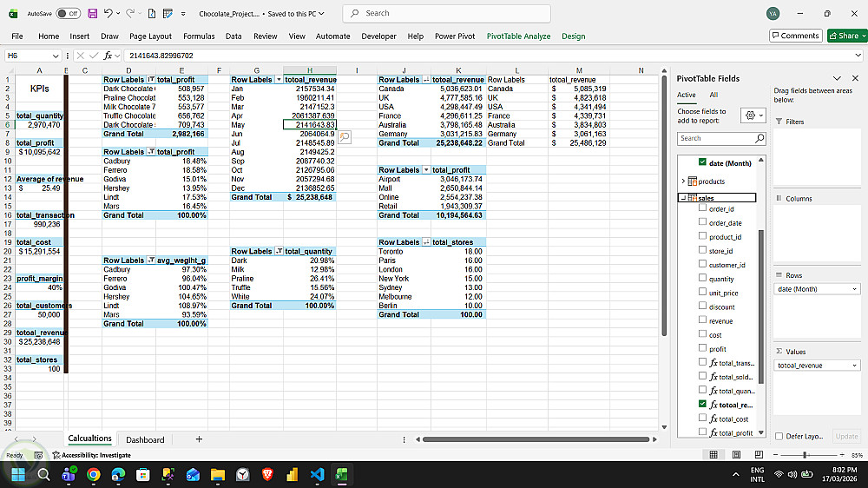Screen dimensions: 868x488
Task: Check the quantity field checkbox
Action: (702, 278)
